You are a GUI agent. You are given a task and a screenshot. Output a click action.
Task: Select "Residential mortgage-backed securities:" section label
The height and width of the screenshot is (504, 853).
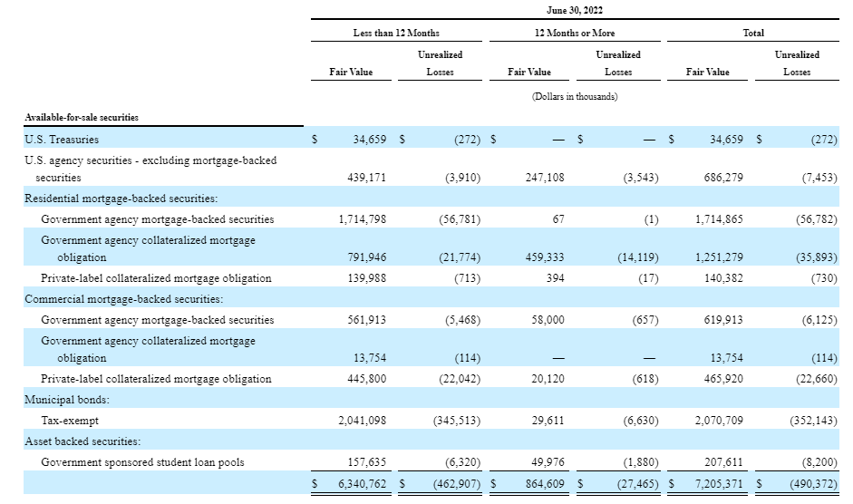[x=114, y=198]
